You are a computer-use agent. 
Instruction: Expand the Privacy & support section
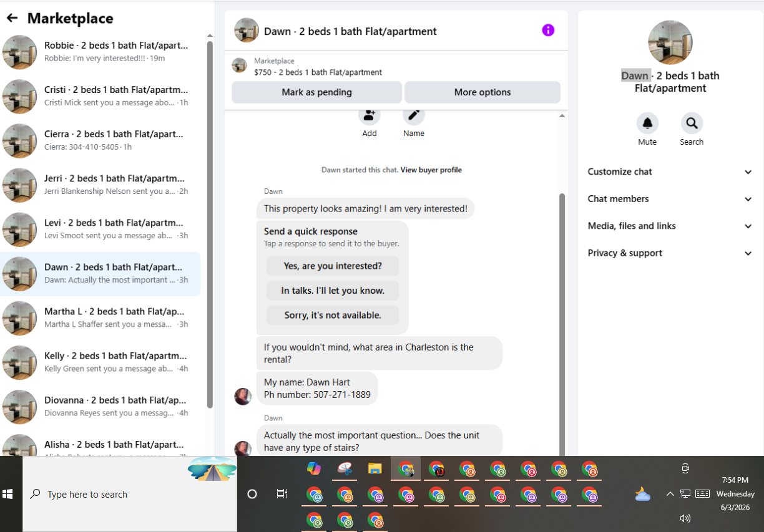(x=670, y=253)
